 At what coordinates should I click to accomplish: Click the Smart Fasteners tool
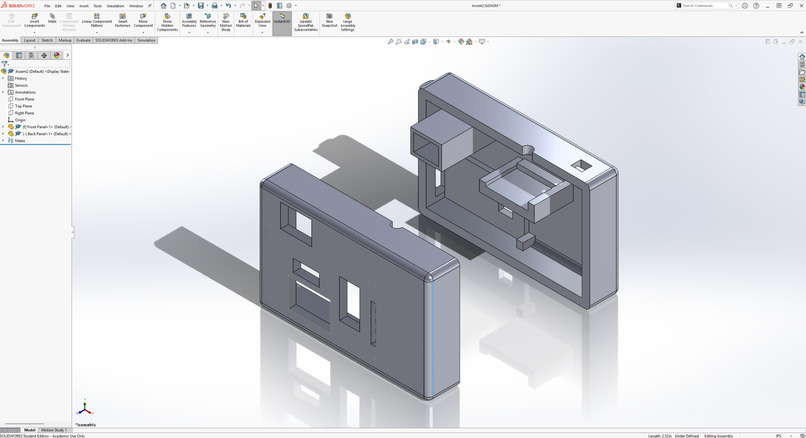pos(122,21)
